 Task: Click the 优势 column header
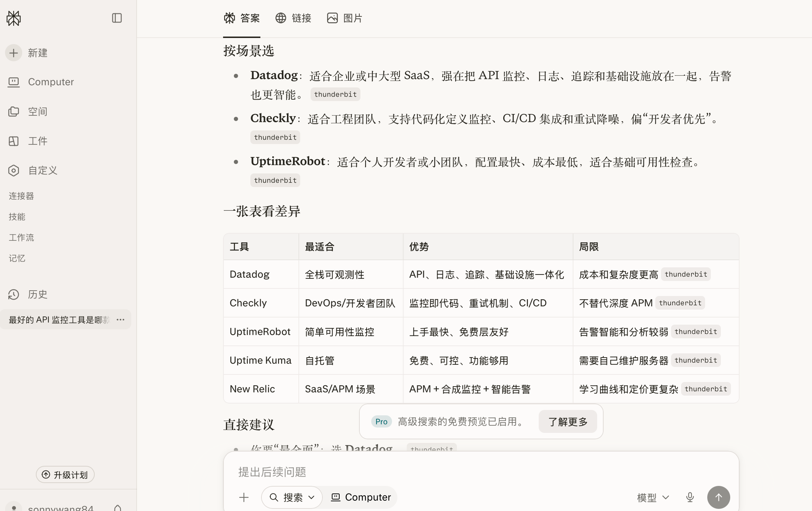(488, 247)
